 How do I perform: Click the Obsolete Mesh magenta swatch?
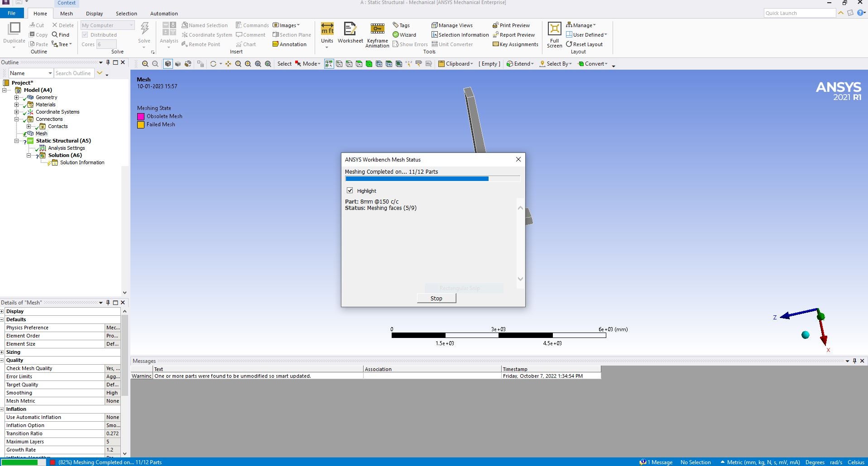pos(141,116)
